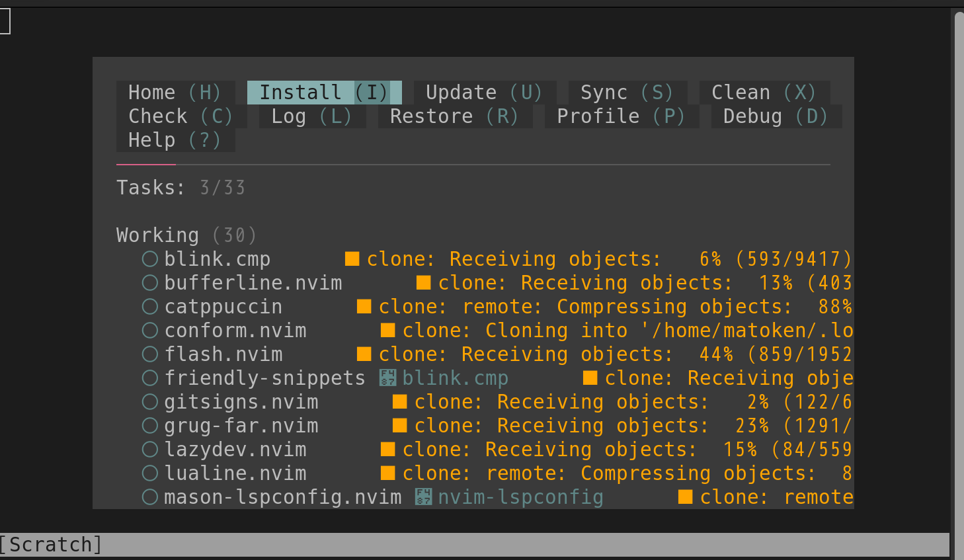
Task: Click the circle icon beside blink.cmp
Action: [x=150, y=259]
